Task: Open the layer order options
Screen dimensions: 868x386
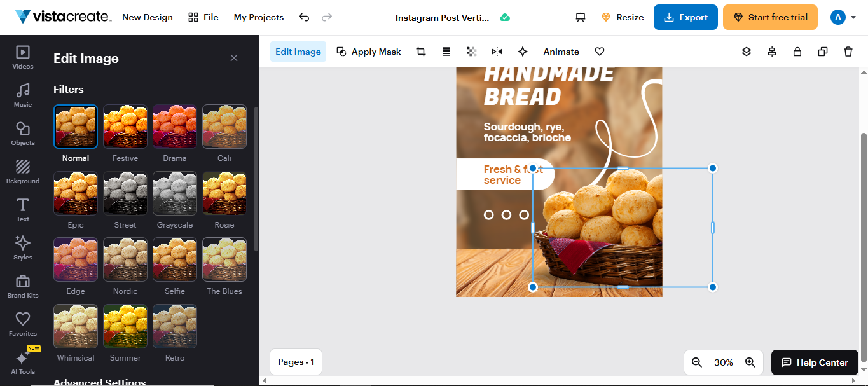Action: pyautogui.click(x=747, y=51)
